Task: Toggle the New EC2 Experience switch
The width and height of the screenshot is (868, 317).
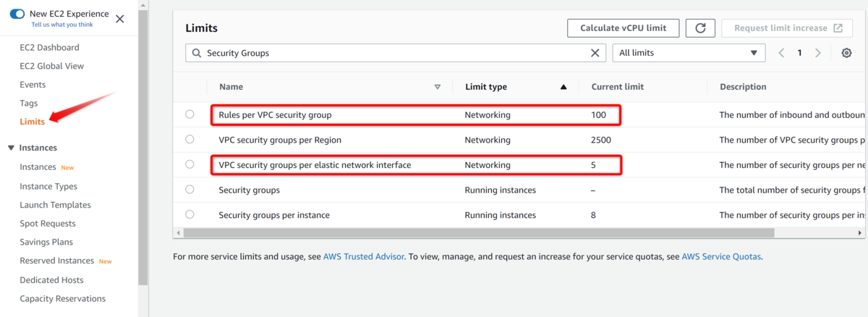Action: (17, 14)
